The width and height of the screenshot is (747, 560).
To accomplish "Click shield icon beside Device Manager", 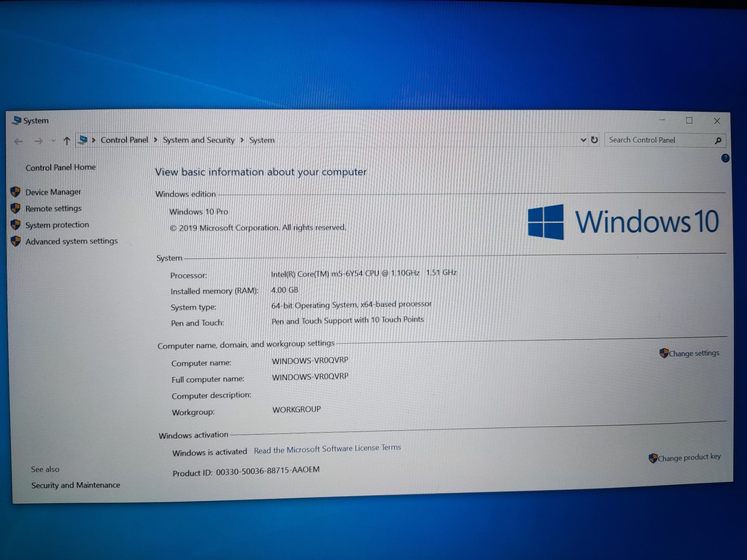I will [x=15, y=192].
